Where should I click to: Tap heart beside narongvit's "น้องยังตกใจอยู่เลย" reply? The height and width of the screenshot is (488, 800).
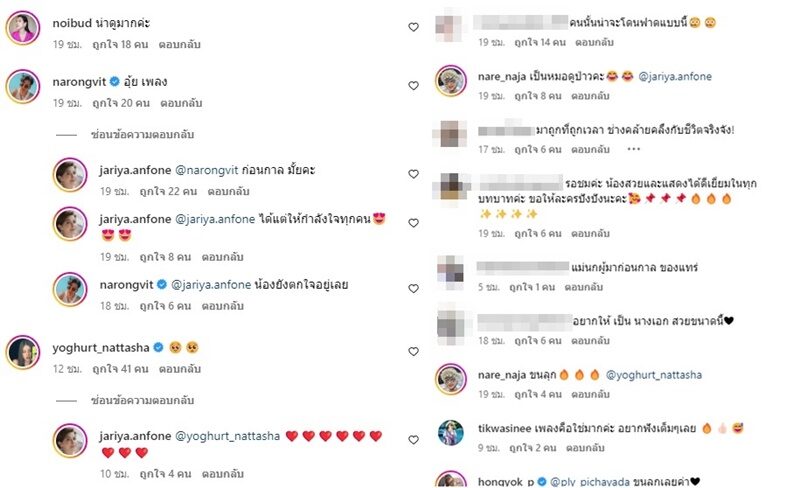(x=413, y=288)
